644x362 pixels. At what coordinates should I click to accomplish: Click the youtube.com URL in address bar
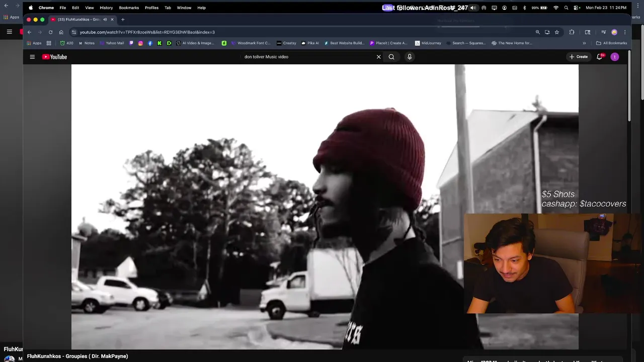147,32
